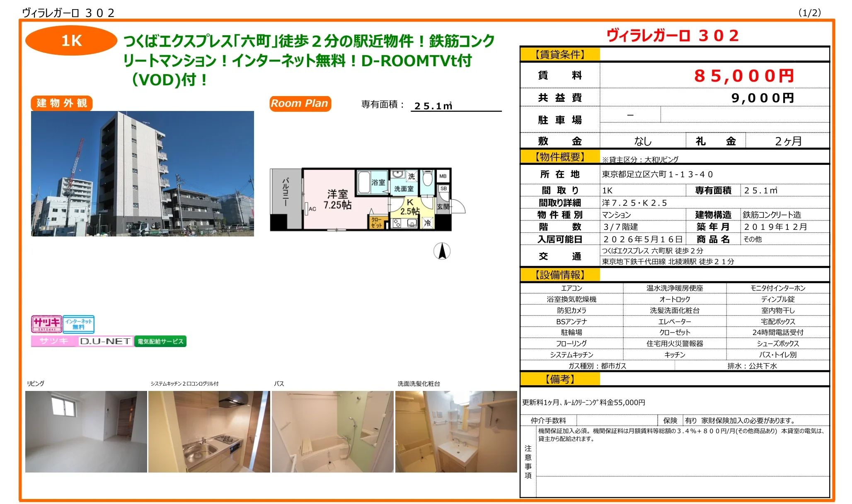
Task: Click the サツキ (Satsuki) pink logo icon
Action: click(46, 323)
